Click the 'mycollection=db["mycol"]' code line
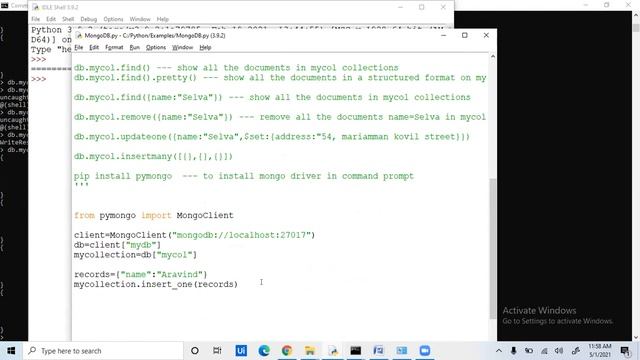The width and height of the screenshot is (640, 360). (x=135, y=255)
